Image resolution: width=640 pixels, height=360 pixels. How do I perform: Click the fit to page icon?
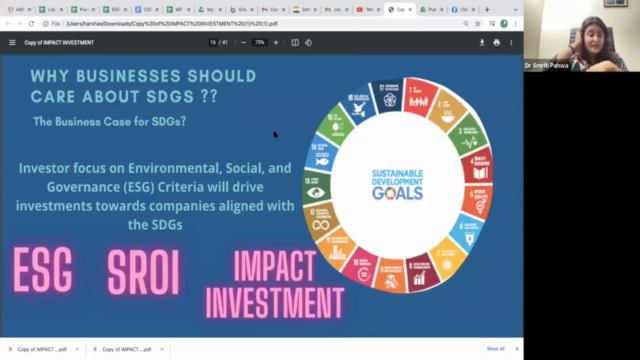[295, 42]
